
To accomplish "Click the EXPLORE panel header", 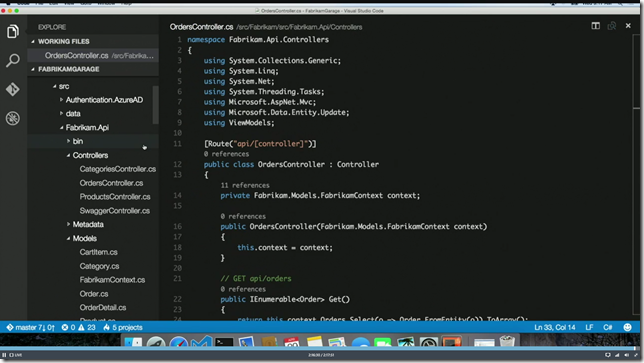I will coord(52,27).
